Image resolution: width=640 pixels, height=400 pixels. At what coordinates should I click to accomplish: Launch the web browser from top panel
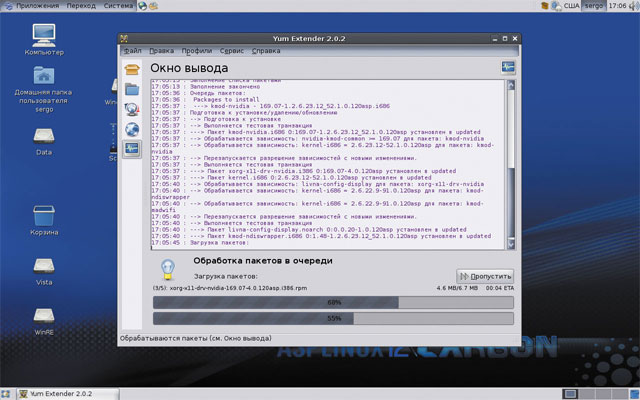[x=142, y=6]
